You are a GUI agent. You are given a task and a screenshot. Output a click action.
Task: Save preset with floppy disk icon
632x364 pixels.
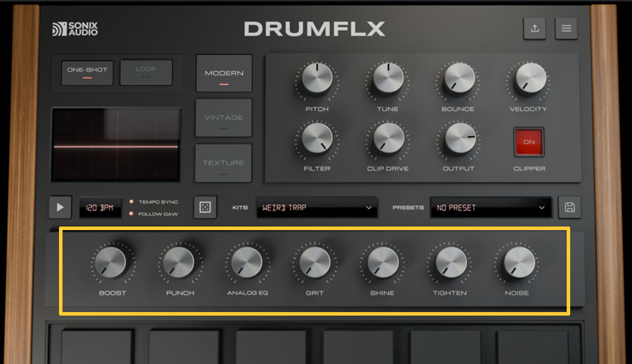point(570,208)
